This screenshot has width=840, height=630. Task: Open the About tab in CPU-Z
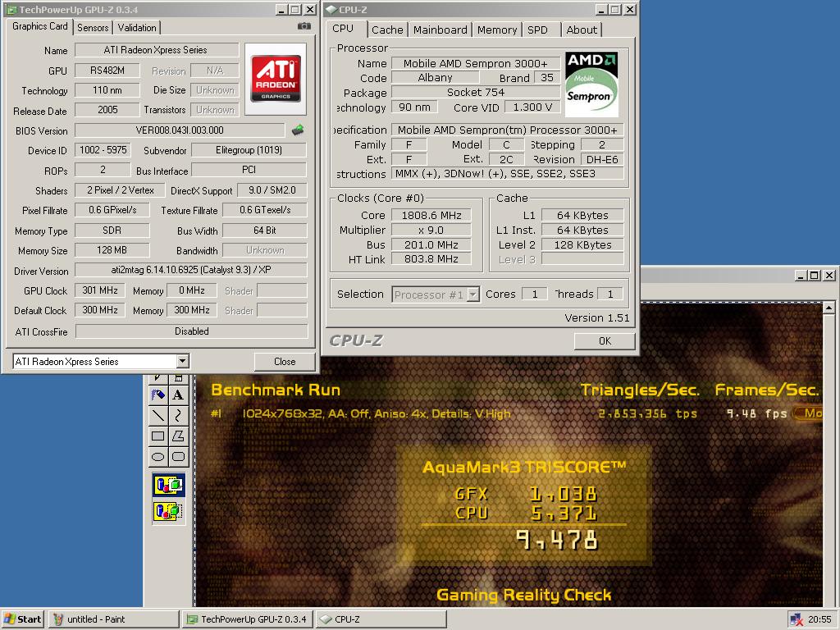(582, 30)
